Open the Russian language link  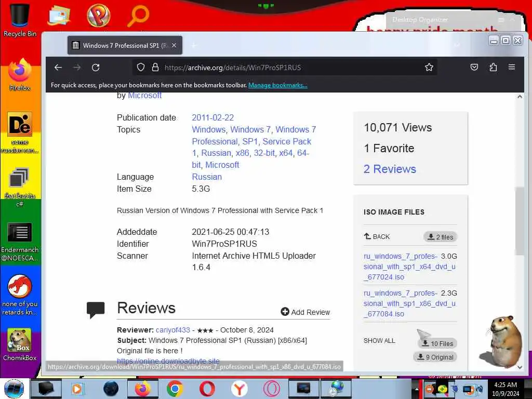click(207, 177)
